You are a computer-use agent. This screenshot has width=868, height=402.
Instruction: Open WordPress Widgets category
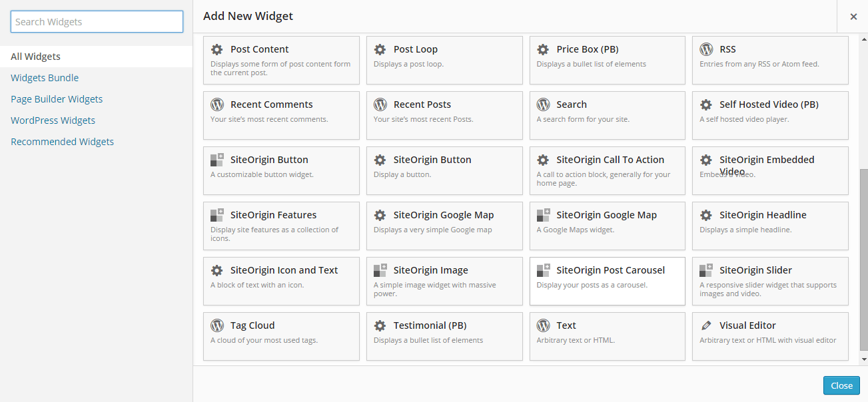tap(53, 120)
